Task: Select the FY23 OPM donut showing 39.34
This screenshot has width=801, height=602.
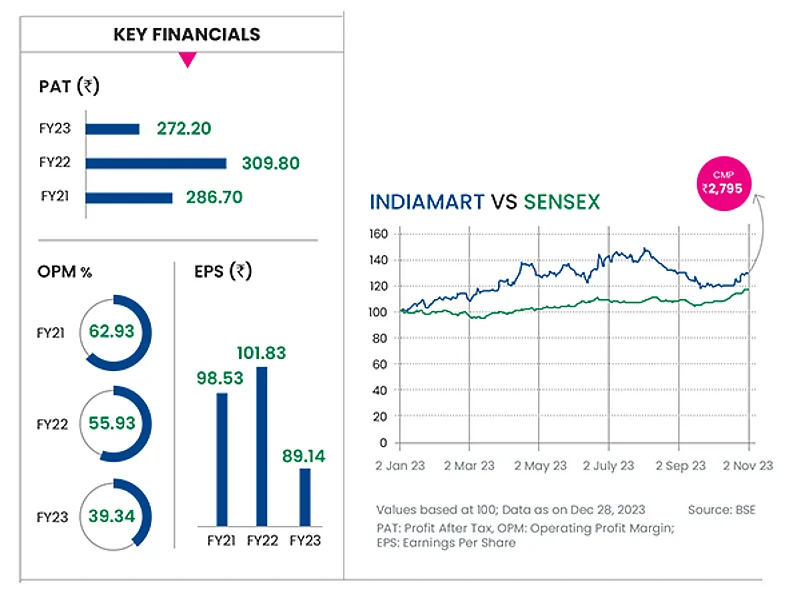Action: tap(111, 516)
